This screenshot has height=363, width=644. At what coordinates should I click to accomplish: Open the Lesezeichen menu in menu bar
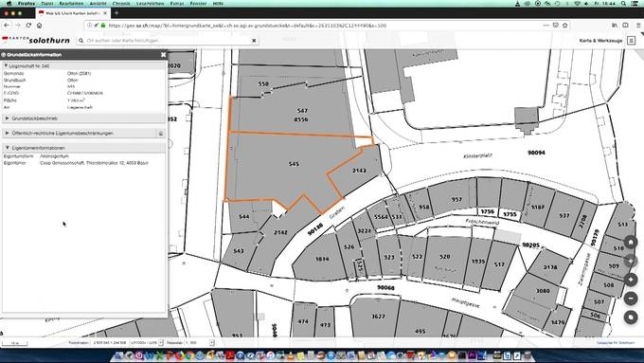click(150, 3)
